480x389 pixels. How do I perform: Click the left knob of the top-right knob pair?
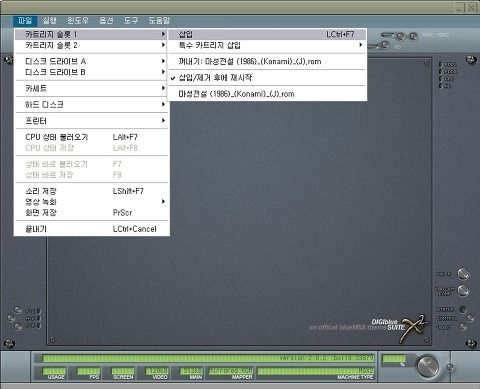coord(400,36)
